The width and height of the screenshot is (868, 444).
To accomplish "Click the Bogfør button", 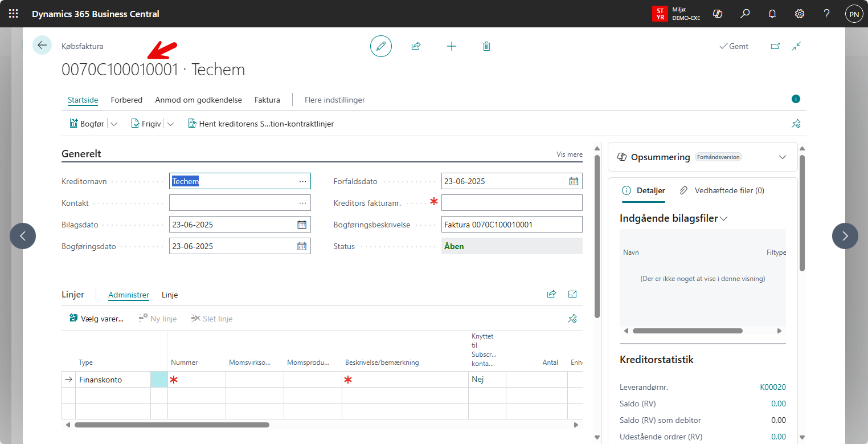I will [87, 124].
